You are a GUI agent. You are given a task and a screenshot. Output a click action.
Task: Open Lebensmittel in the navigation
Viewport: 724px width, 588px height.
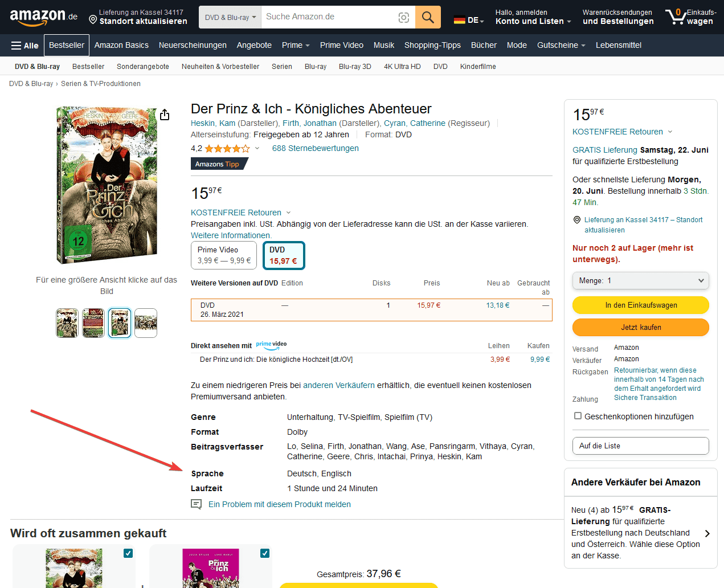tap(619, 46)
